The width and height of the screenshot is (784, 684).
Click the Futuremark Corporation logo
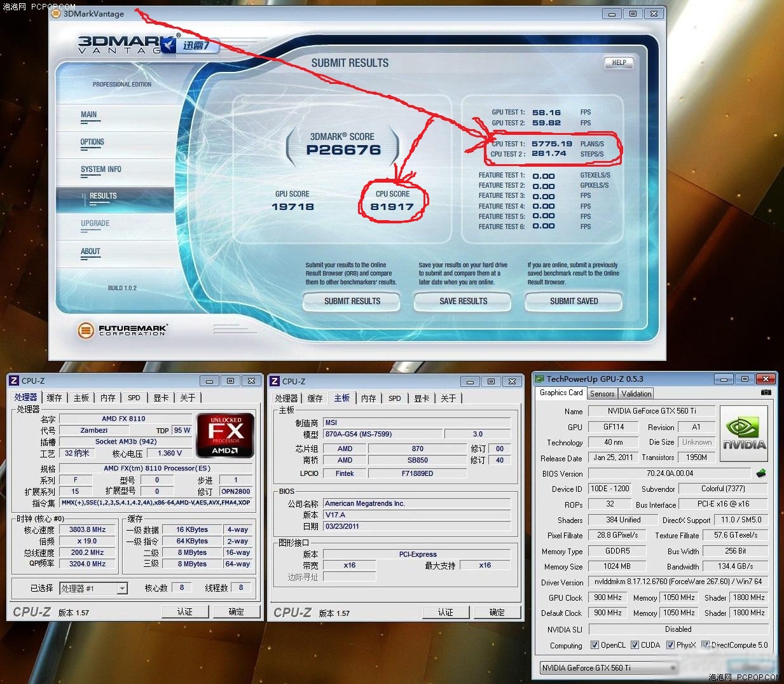coord(122,330)
